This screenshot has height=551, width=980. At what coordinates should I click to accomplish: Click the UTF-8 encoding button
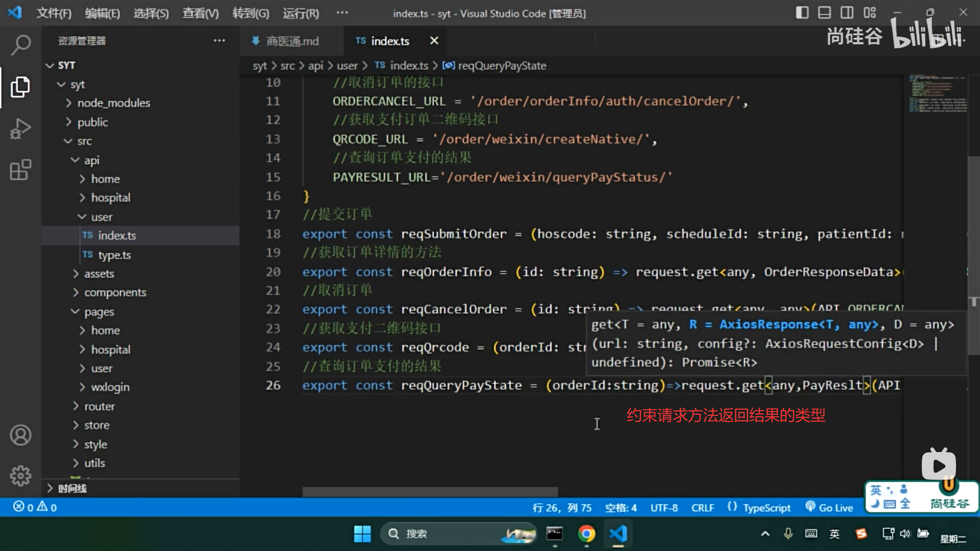coord(664,508)
